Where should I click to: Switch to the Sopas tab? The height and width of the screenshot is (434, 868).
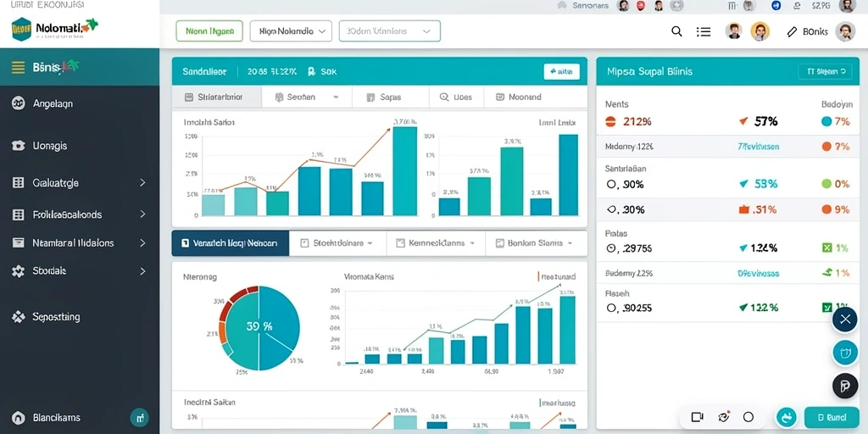390,97
